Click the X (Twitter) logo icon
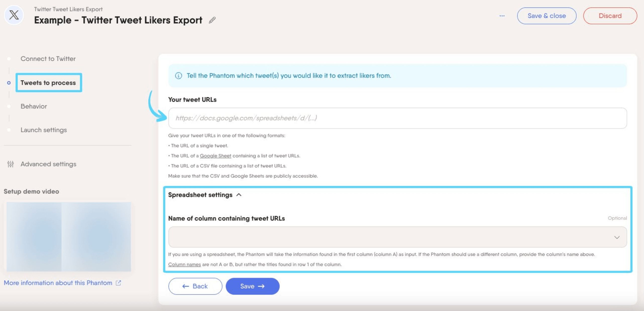 (x=14, y=15)
